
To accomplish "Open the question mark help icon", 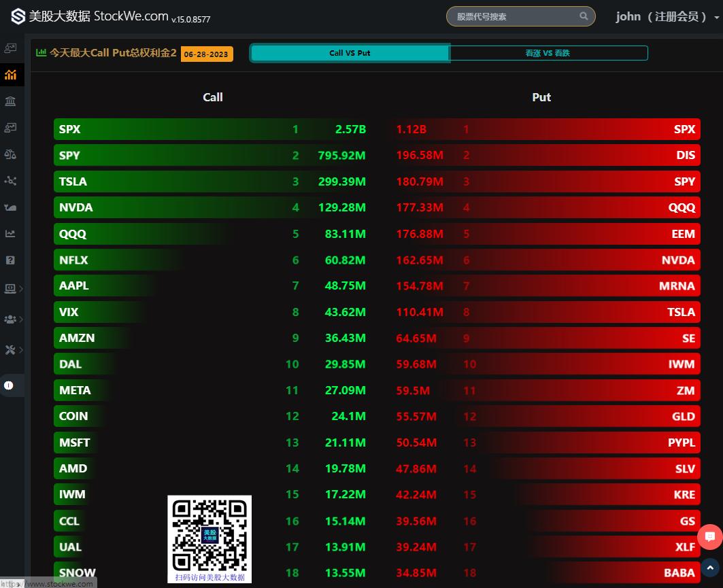I will [10, 260].
